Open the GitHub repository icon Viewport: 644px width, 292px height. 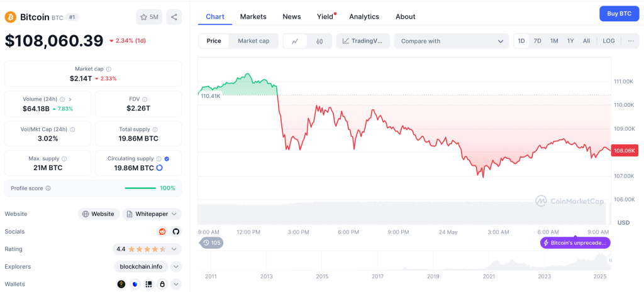[x=176, y=232]
